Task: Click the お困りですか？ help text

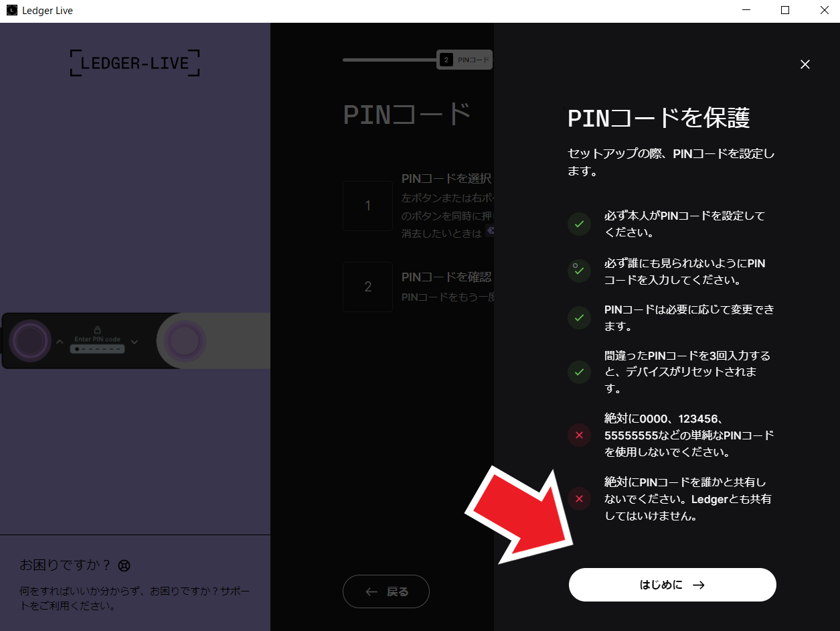Action: [66, 565]
